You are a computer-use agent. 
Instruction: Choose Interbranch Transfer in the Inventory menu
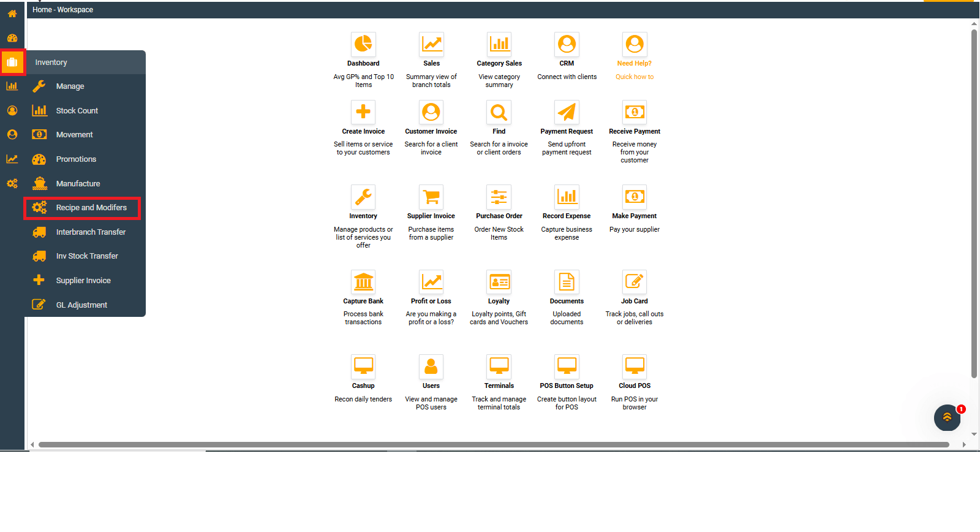[91, 232]
